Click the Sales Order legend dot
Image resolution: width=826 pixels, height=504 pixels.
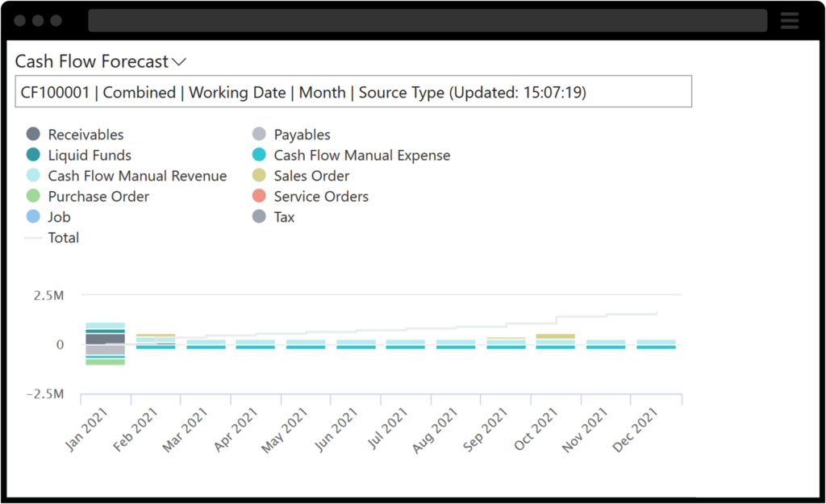[259, 175]
